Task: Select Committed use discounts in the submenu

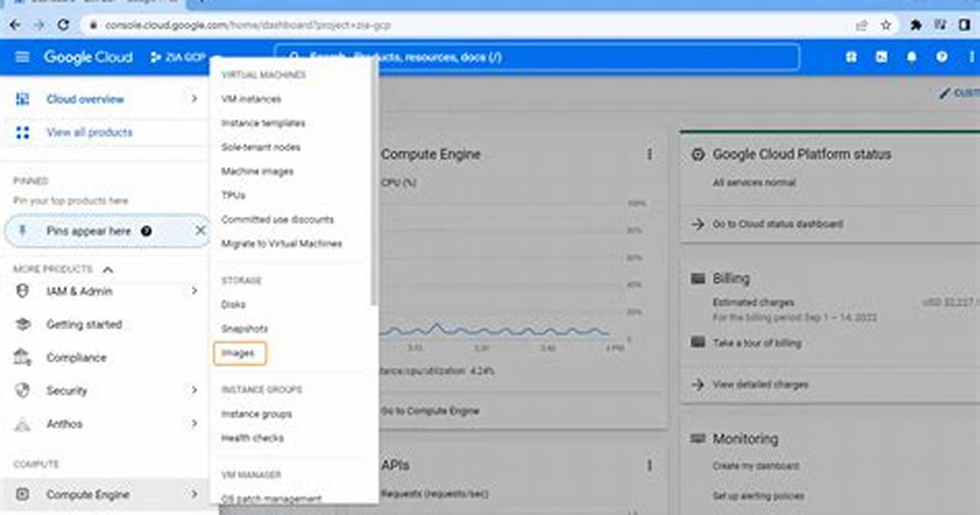Action: tap(278, 219)
